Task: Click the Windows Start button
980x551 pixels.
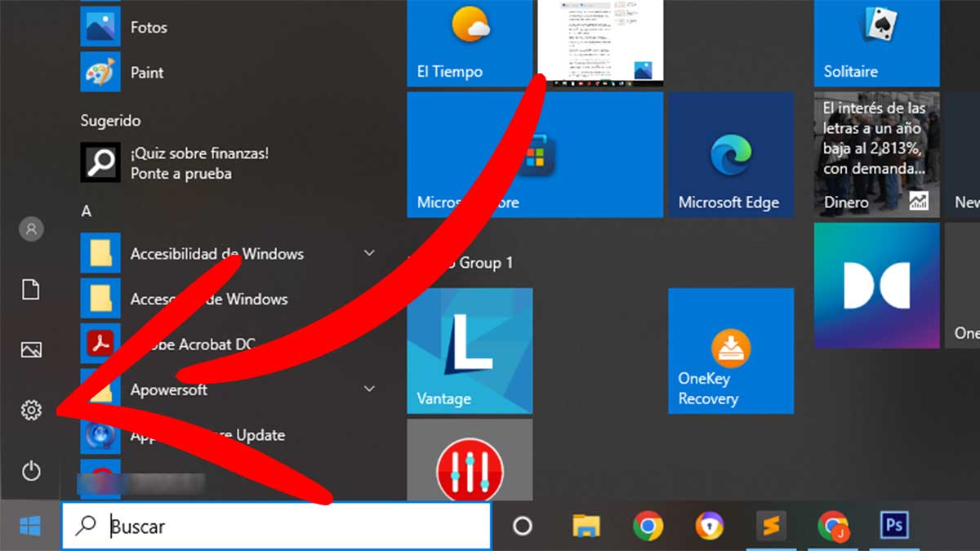Action: [30, 527]
